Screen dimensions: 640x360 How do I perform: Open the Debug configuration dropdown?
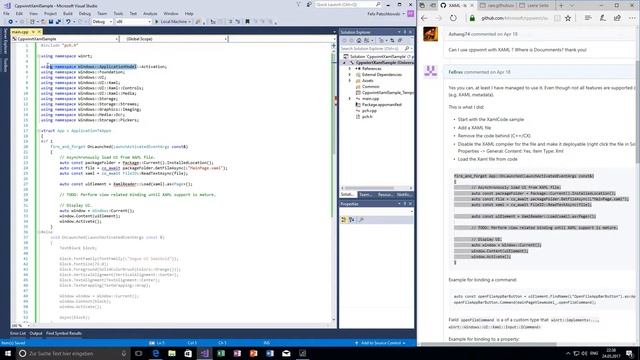(102, 22)
